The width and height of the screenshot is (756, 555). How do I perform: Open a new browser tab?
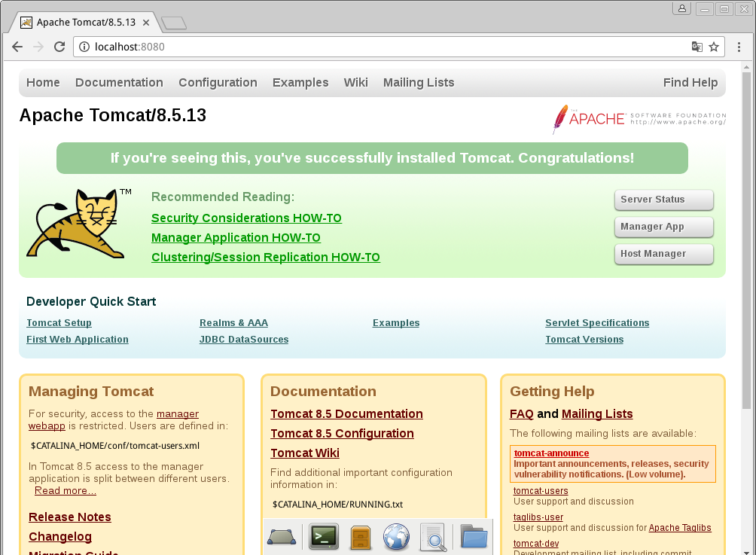(x=174, y=23)
